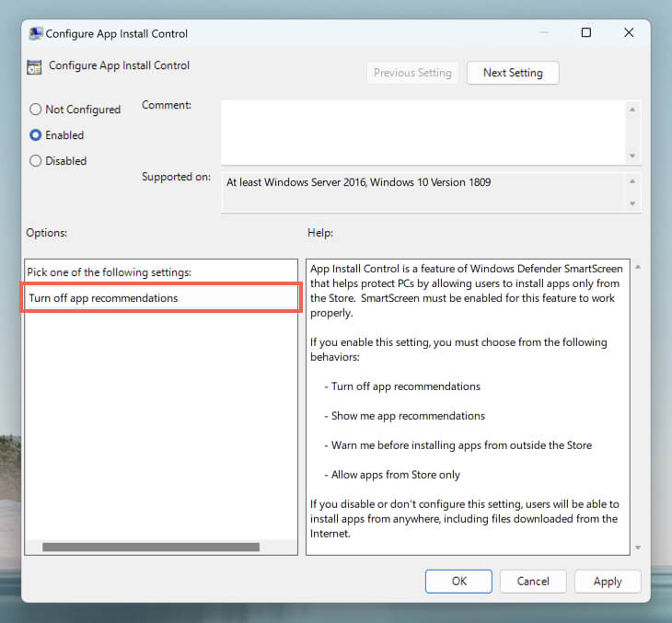Screen dimensions: 672x623
Task: Click the Help panel scroll up arrow
Action: 638,268
